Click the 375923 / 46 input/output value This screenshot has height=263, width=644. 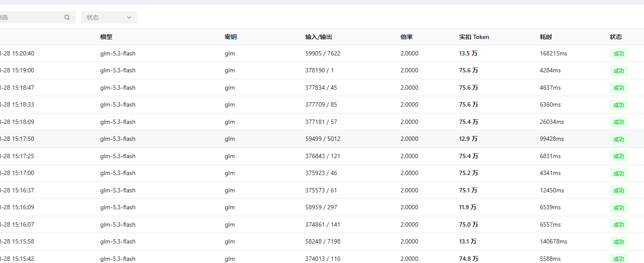[x=321, y=173]
